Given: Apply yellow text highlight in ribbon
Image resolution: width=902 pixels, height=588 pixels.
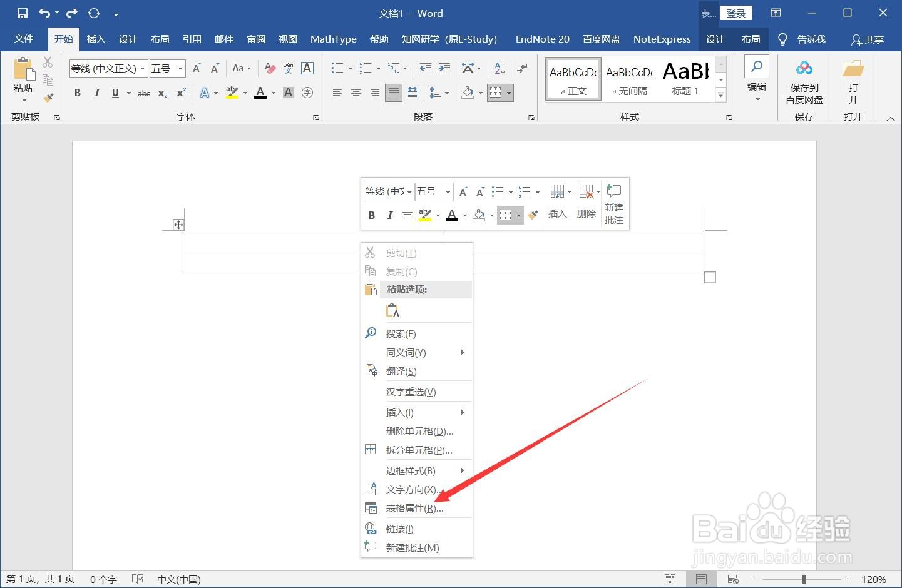Looking at the screenshot, I should click(232, 93).
